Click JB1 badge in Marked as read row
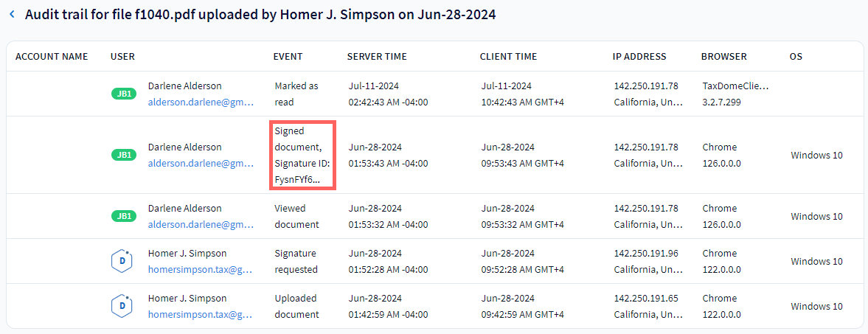 point(123,94)
